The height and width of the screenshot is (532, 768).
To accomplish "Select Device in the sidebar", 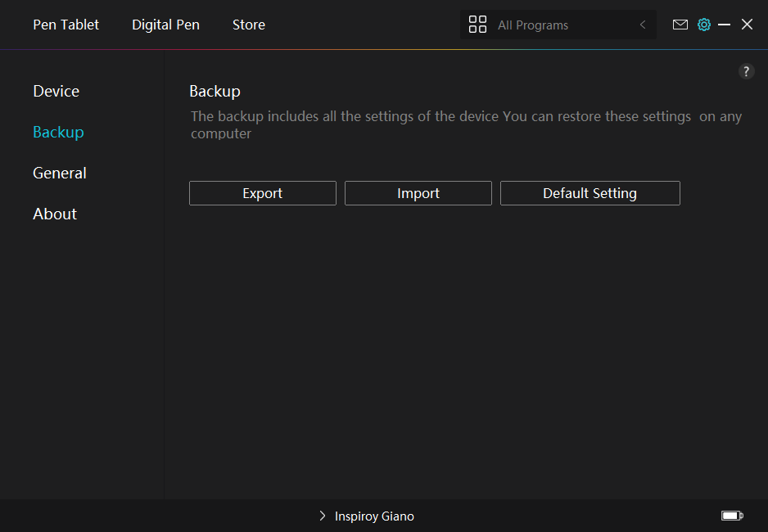I will [56, 91].
